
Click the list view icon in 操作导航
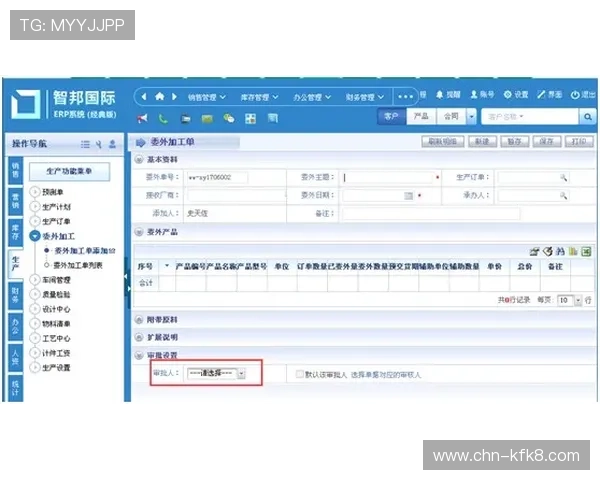(85, 144)
